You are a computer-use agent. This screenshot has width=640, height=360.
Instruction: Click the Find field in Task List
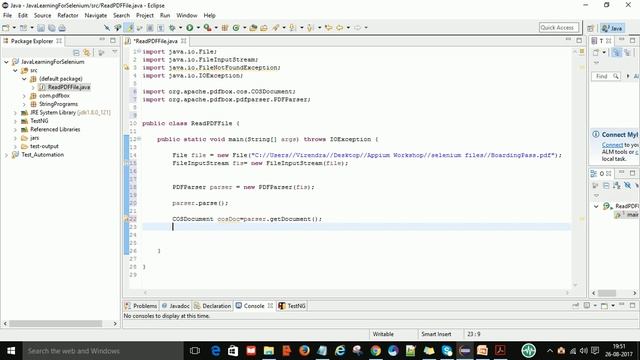tap(606, 76)
